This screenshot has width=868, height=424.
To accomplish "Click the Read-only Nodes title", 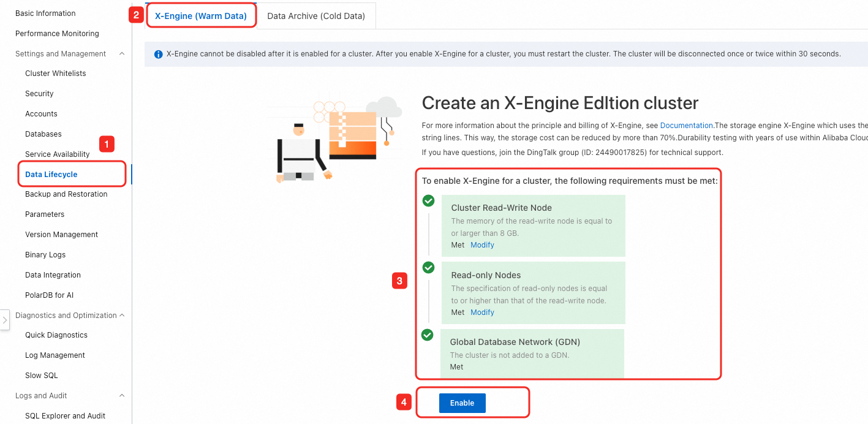I will [486, 275].
